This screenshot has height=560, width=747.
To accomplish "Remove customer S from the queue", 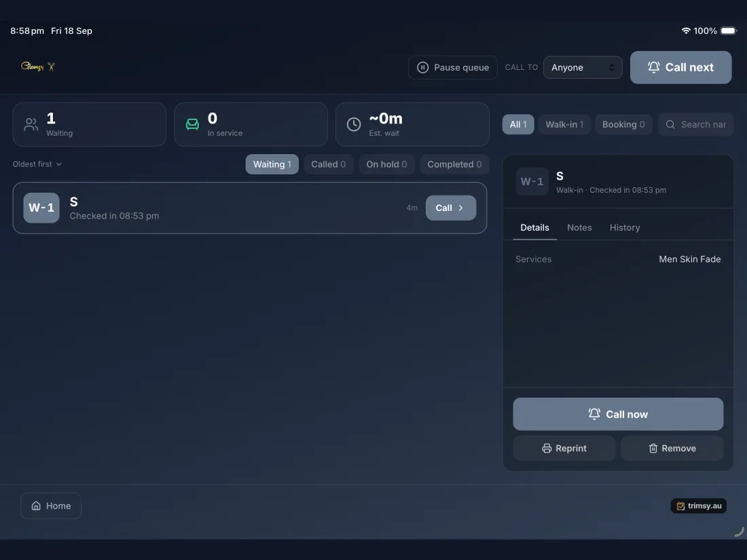I will [x=672, y=448].
